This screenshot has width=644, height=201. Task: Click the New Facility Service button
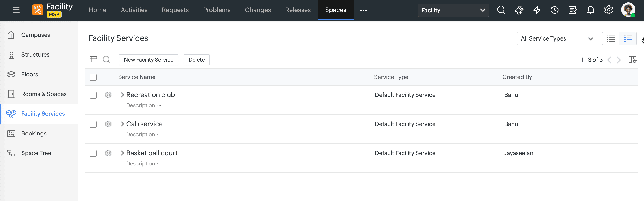(x=149, y=60)
